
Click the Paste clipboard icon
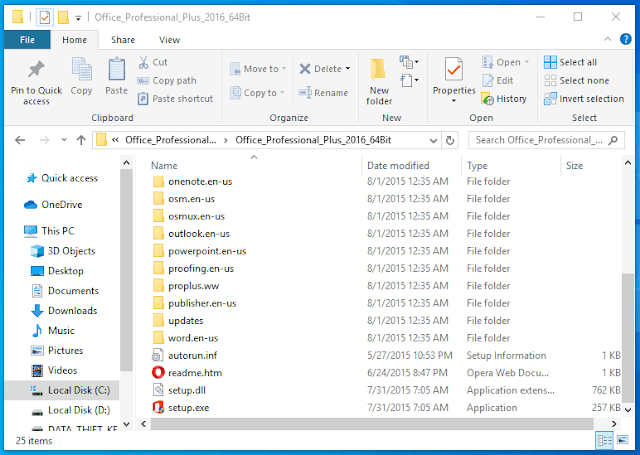(x=116, y=69)
